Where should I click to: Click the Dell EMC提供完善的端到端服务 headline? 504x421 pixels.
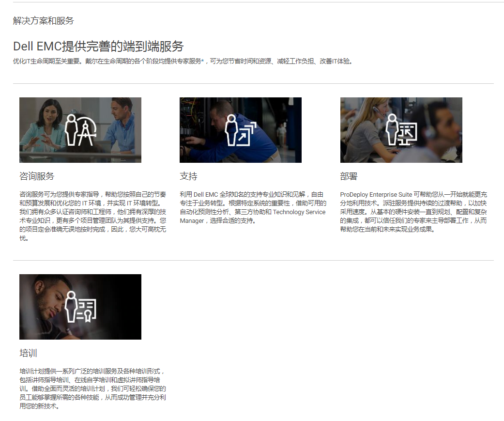(98, 47)
